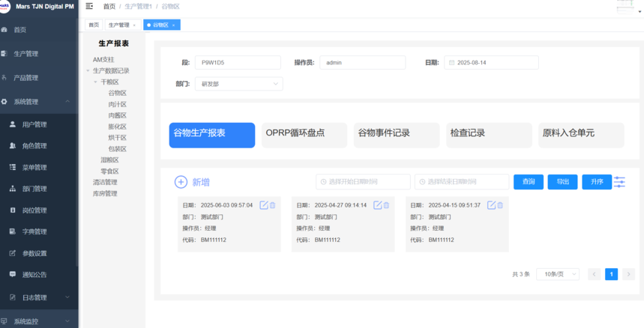
Task: Expand the 日志管理 submenu chevron
Action: coord(67,297)
